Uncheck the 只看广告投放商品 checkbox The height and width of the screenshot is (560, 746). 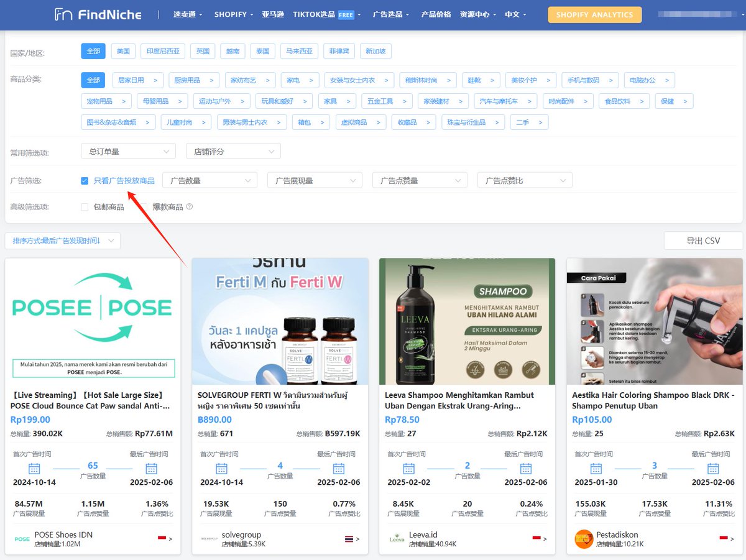click(85, 181)
